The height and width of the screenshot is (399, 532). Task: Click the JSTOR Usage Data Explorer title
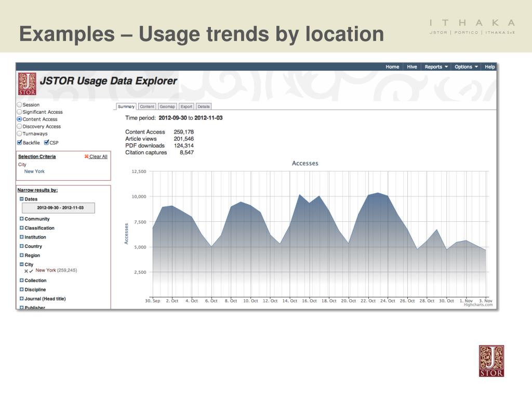pos(108,81)
